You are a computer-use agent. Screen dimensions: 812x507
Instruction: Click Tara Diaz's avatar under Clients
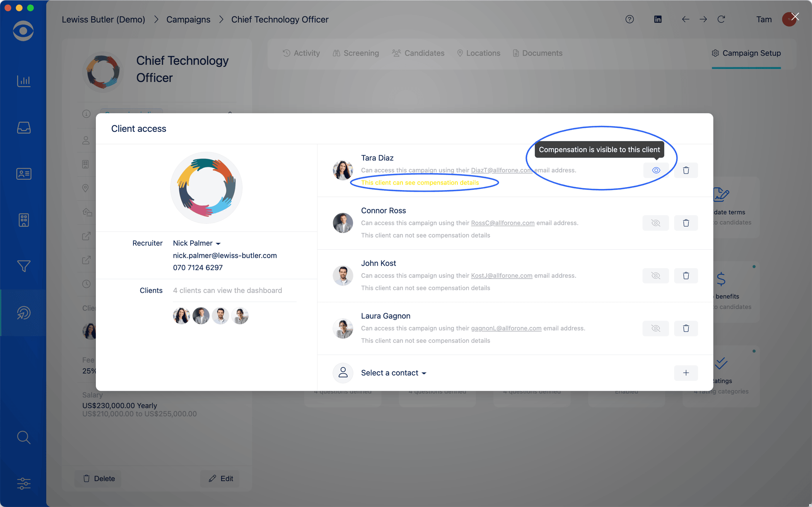point(181,316)
